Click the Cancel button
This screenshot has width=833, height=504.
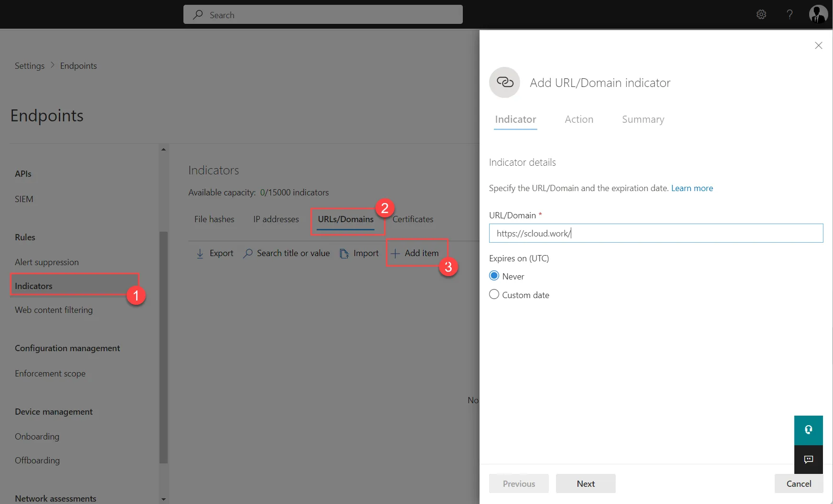pyautogui.click(x=799, y=483)
